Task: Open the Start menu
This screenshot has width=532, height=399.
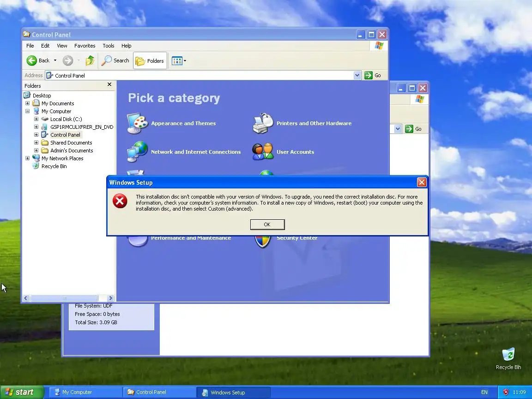Action: [x=22, y=392]
